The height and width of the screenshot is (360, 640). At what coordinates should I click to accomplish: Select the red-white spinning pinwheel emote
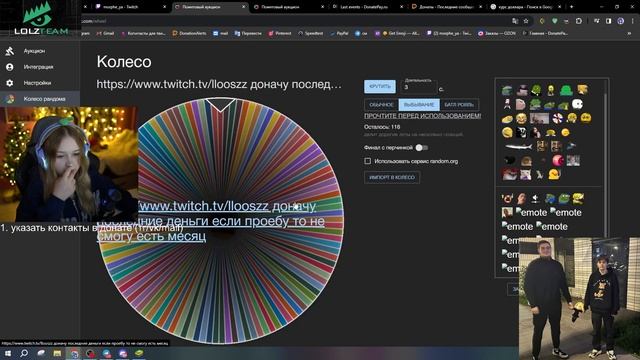[558, 118]
